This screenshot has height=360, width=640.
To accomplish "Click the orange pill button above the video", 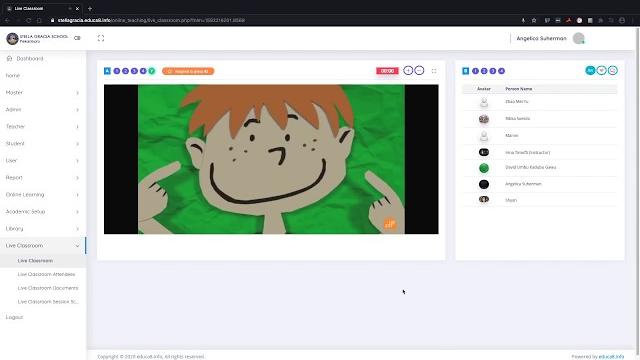I will (x=188, y=71).
